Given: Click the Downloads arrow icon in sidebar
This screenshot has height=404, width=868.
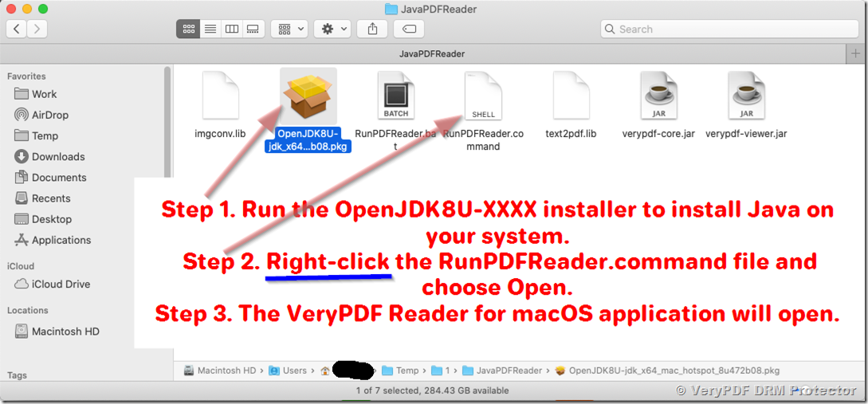Looking at the screenshot, I should coord(21,157).
